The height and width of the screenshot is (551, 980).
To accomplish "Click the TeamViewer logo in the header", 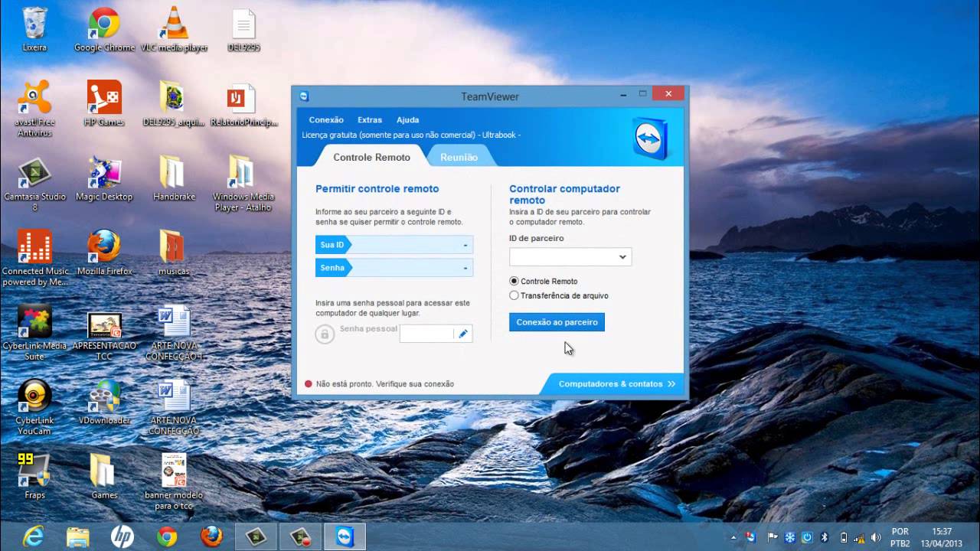I will point(651,139).
